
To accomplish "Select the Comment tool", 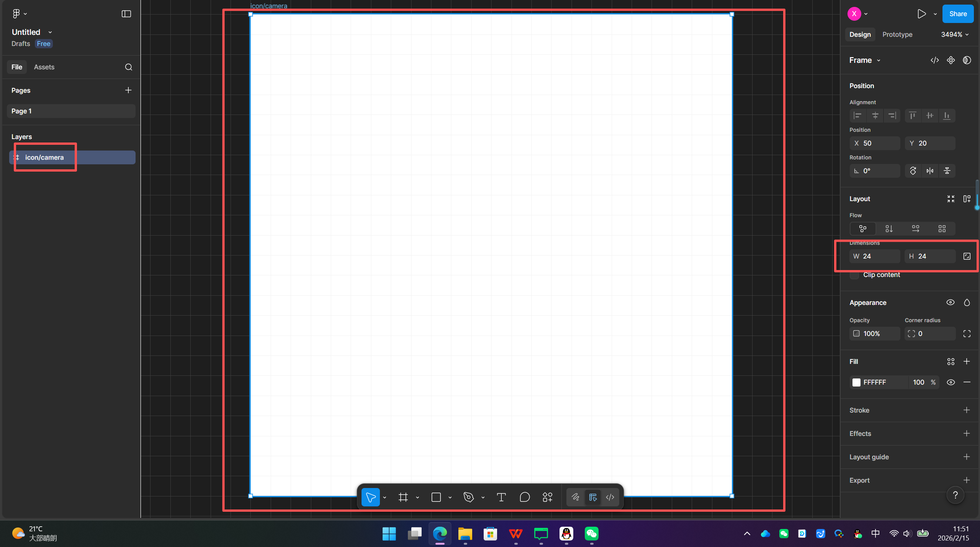I will coord(525,497).
